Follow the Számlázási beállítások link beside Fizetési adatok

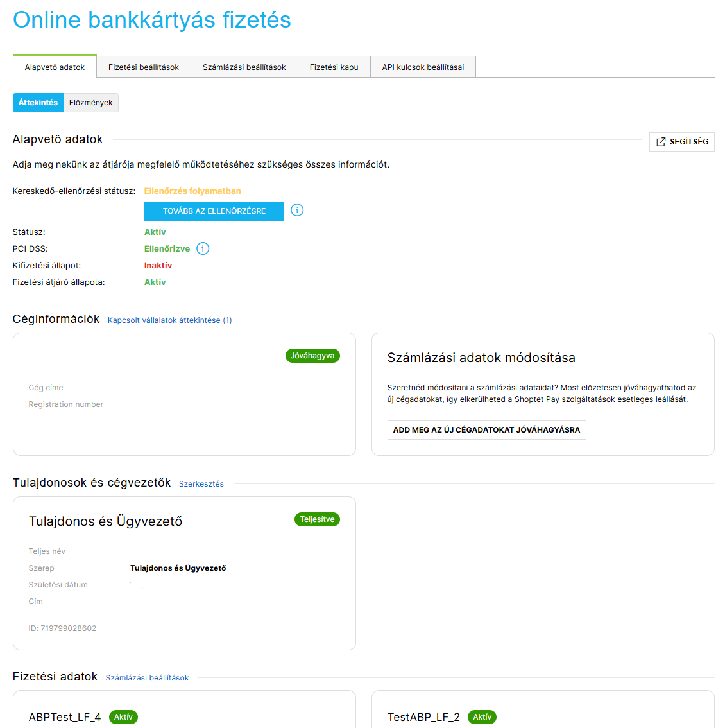pyautogui.click(x=147, y=678)
